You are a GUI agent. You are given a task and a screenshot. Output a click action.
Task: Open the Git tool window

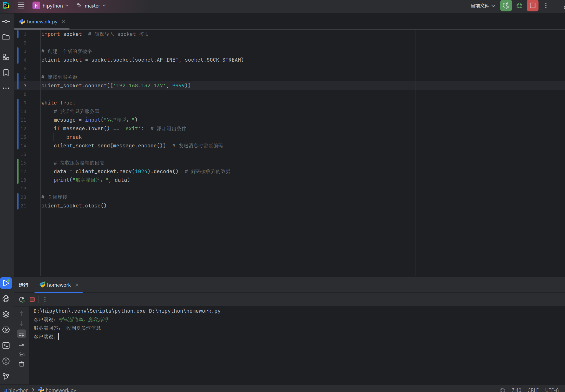click(6, 376)
